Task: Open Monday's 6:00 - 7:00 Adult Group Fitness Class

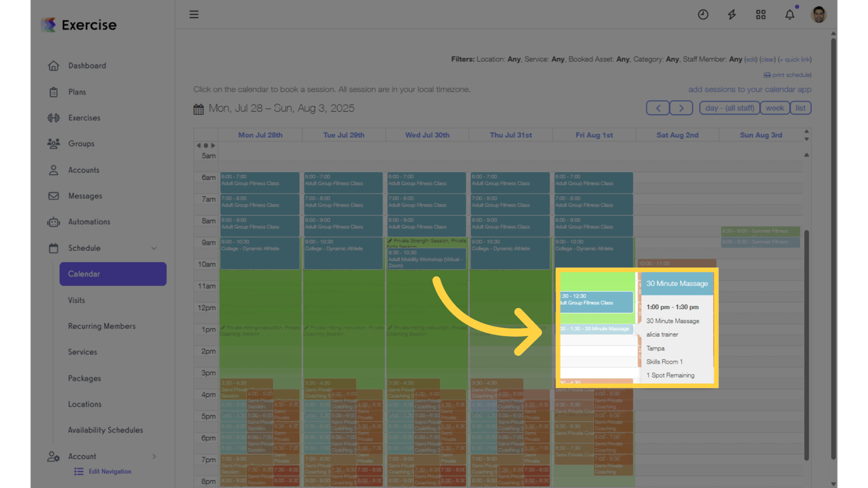Action: point(260,182)
